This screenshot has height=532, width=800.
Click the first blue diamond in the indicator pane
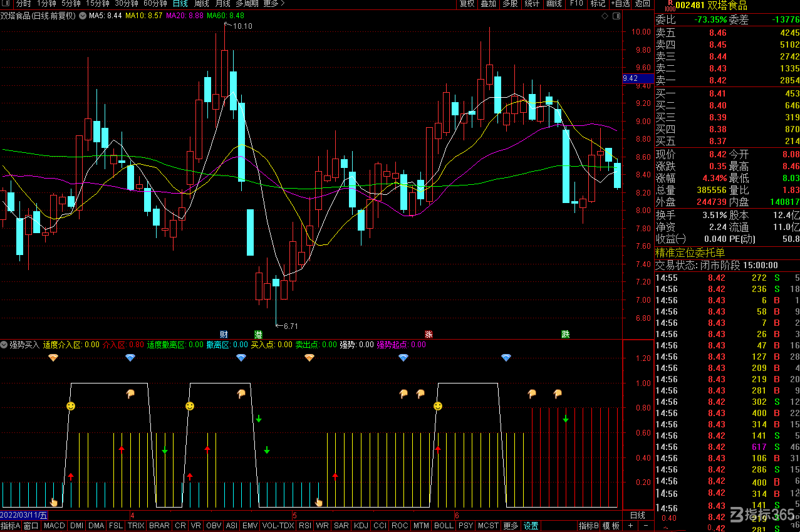coord(130,357)
